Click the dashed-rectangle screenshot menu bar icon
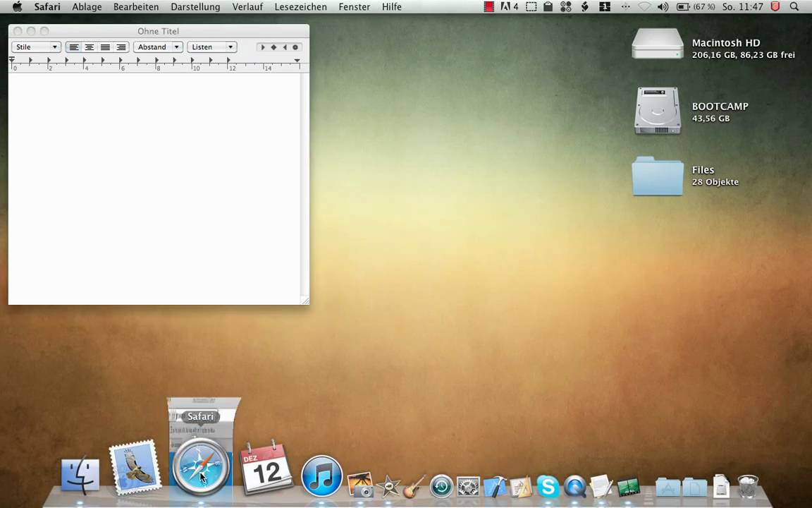 (x=531, y=7)
